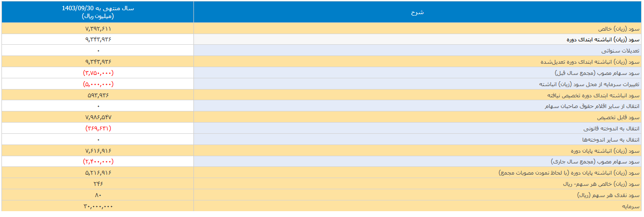Click the red value (5,000,000)

(98, 84)
